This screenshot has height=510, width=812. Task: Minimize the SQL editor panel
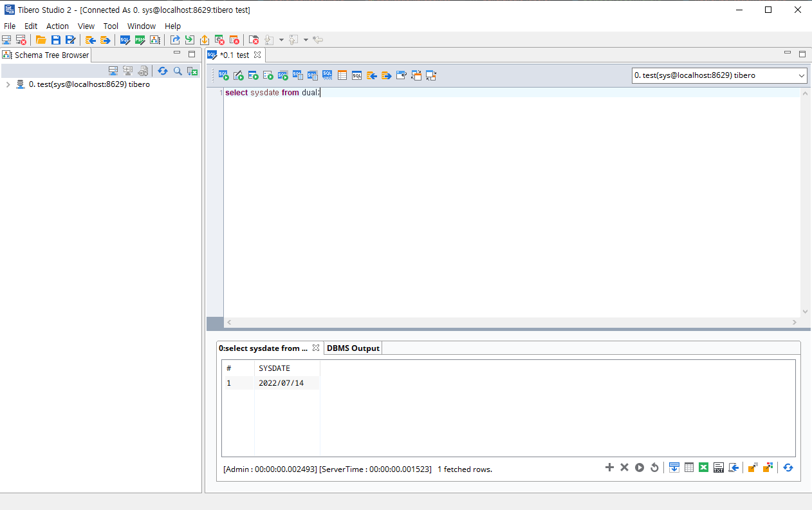tap(788, 53)
